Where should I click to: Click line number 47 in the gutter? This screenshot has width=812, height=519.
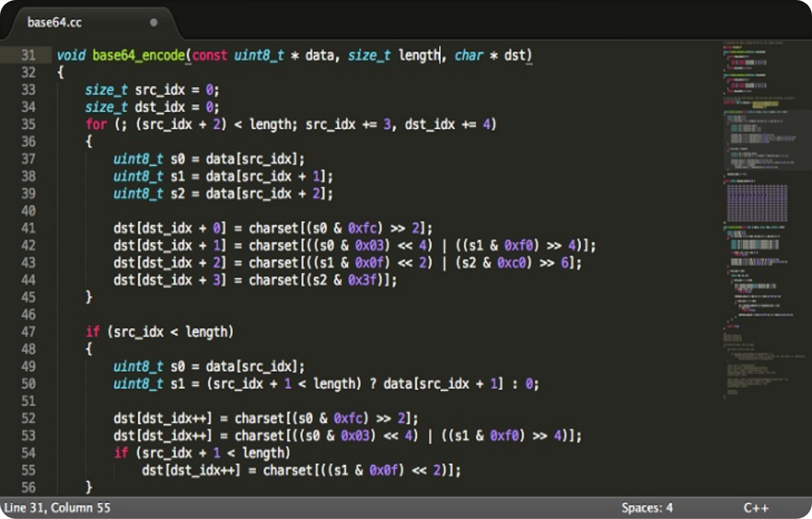click(x=29, y=331)
